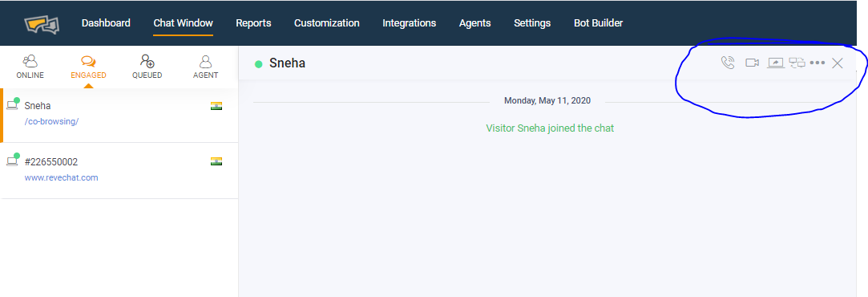Open the Agent list tab
Image resolution: width=868 pixels, height=297 pixels.
pyautogui.click(x=205, y=67)
